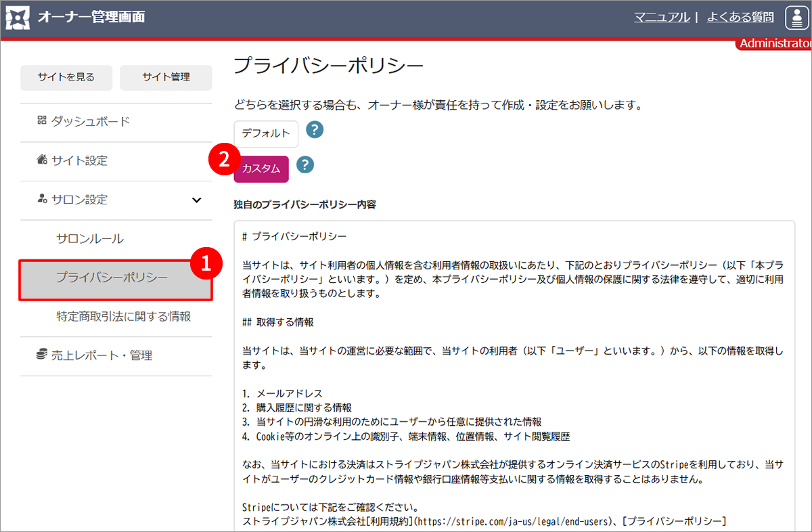The height and width of the screenshot is (532, 812).
Task: Collapse the サロン設定 chevron
Action: 196,200
